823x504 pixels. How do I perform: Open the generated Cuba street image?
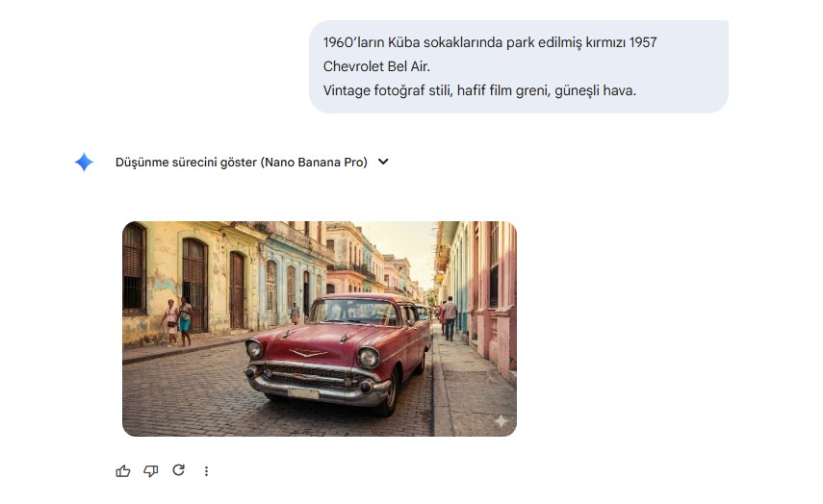click(319, 329)
